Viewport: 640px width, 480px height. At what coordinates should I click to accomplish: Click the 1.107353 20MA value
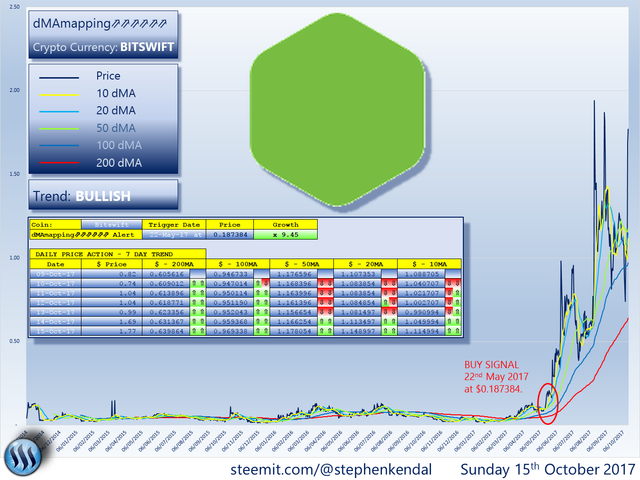(x=358, y=274)
